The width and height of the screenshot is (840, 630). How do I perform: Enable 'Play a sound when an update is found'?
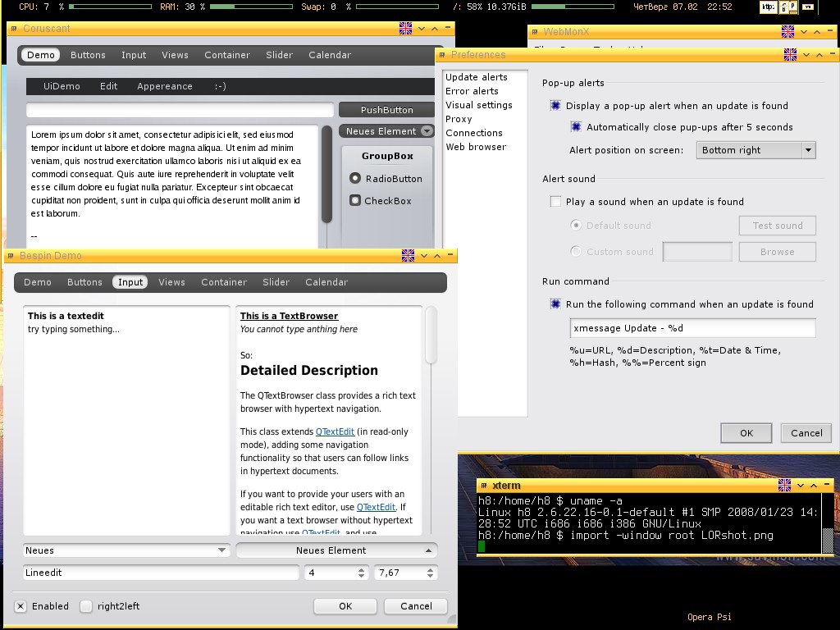[x=555, y=202]
